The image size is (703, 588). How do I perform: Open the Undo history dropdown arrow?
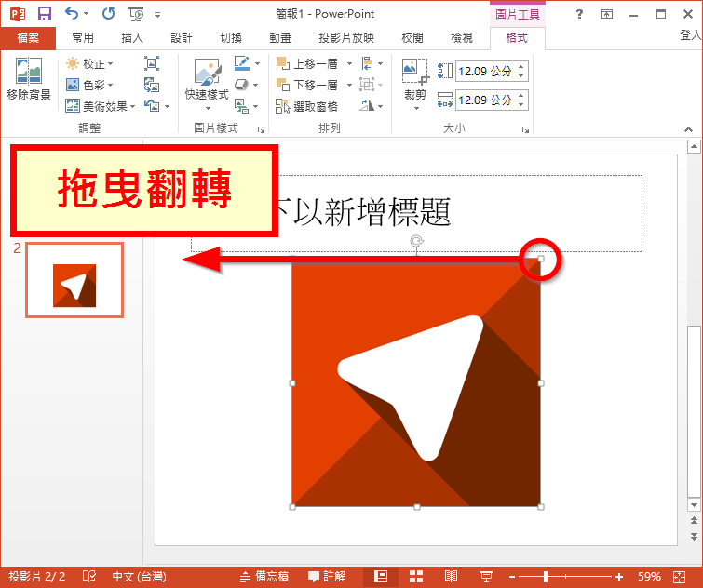(x=86, y=14)
